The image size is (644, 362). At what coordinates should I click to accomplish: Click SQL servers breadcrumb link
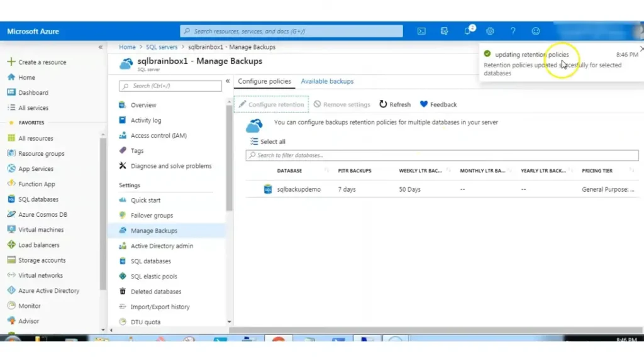(162, 47)
